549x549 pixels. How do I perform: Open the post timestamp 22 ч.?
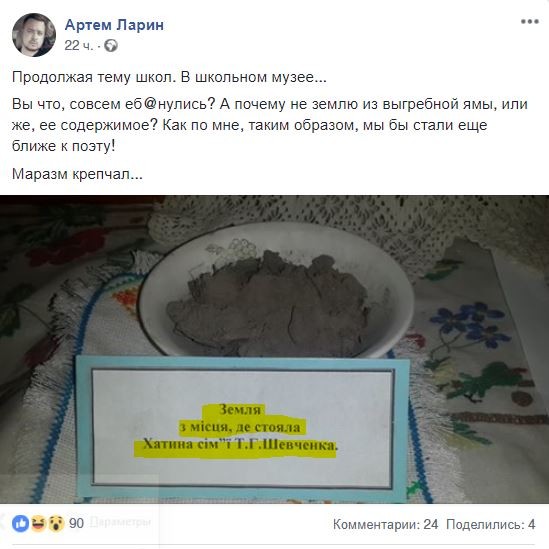pyautogui.click(x=79, y=46)
